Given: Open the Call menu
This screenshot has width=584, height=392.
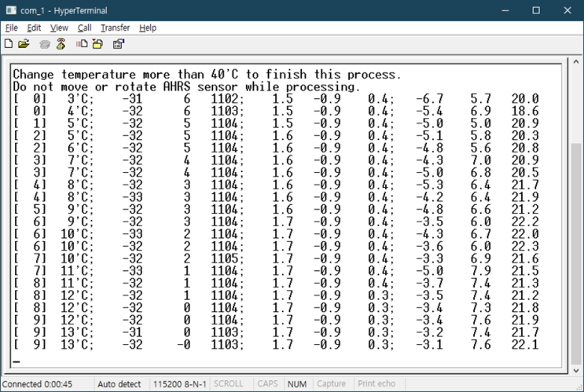Looking at the screenshot, I should (x=85, y=28).
